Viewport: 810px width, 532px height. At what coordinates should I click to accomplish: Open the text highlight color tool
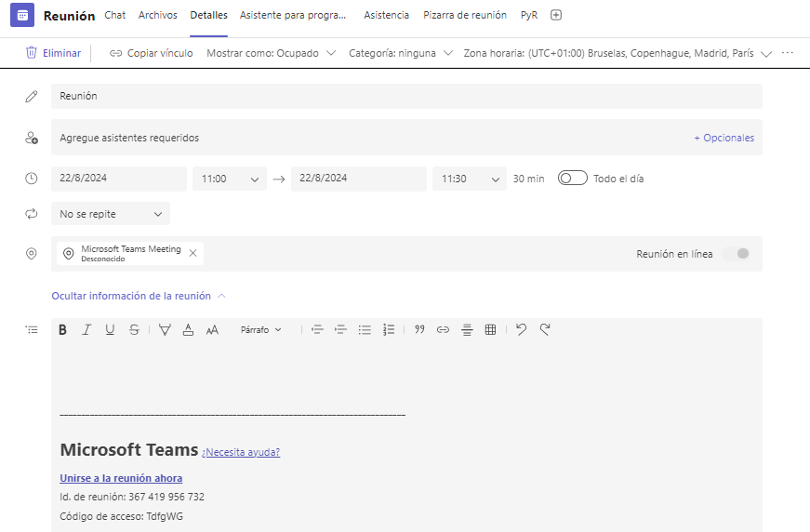pos(165,329)
